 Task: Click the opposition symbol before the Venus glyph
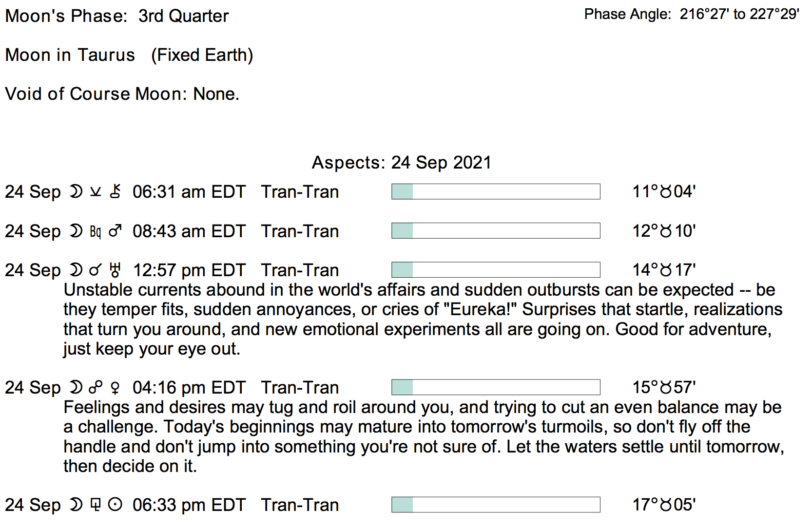pyautogui.click(x=96, y=388)
